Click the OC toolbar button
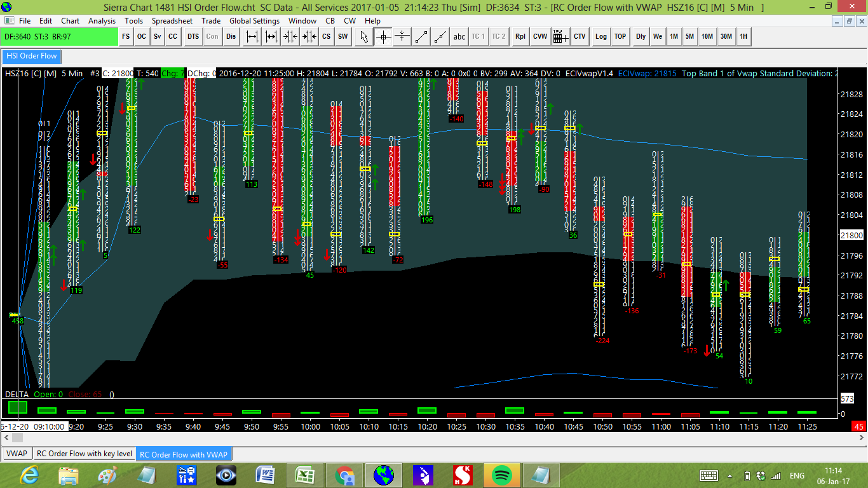Viewport: 868px width, 488px height. coord(141,37)
